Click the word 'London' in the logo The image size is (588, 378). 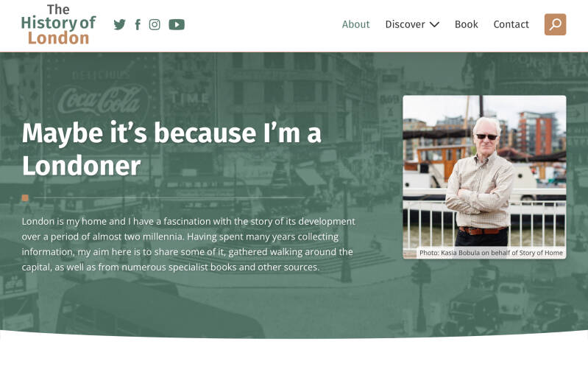click(58, 38)
